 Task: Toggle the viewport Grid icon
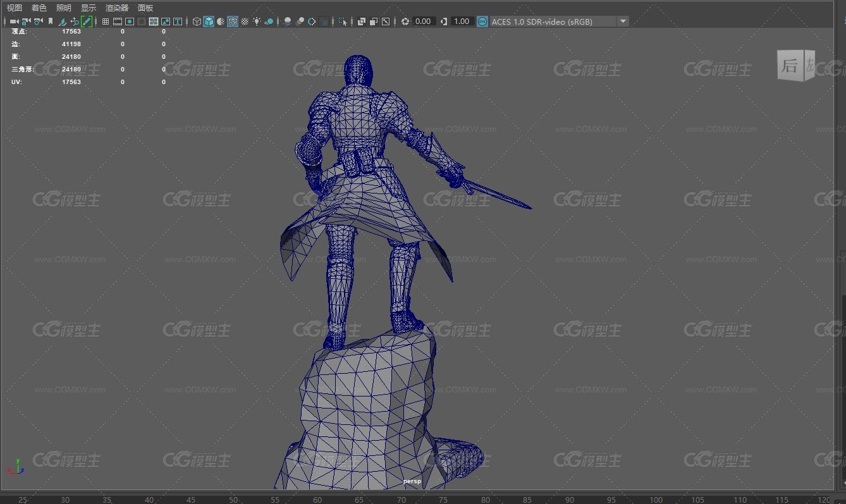[x=106, y=22]
